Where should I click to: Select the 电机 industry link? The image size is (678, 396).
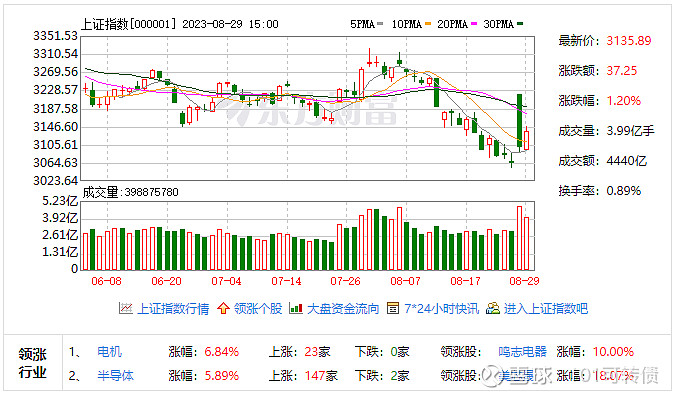click(x=109, y=352)
